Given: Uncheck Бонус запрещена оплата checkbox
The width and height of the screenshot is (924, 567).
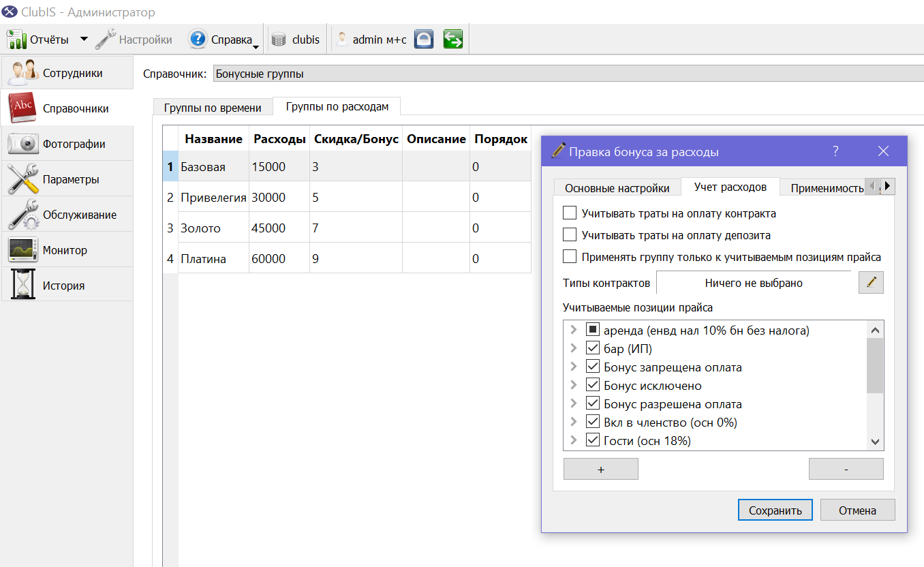Looking at the screenshot, I should click(592, 367).
